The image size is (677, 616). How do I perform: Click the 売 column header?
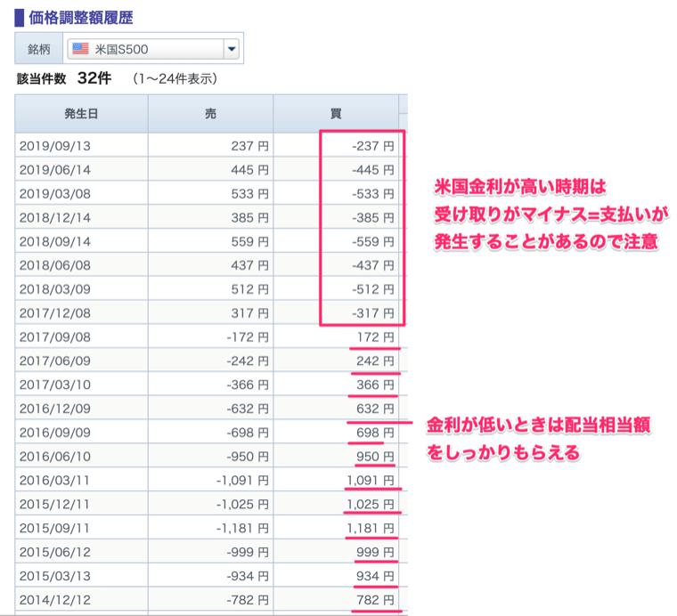[211, 114]
